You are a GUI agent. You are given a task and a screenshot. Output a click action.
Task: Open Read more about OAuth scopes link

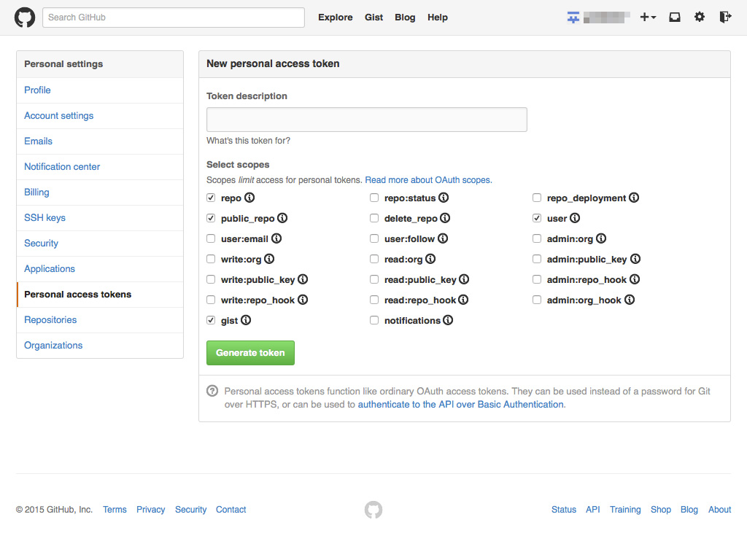click(428, 180)
